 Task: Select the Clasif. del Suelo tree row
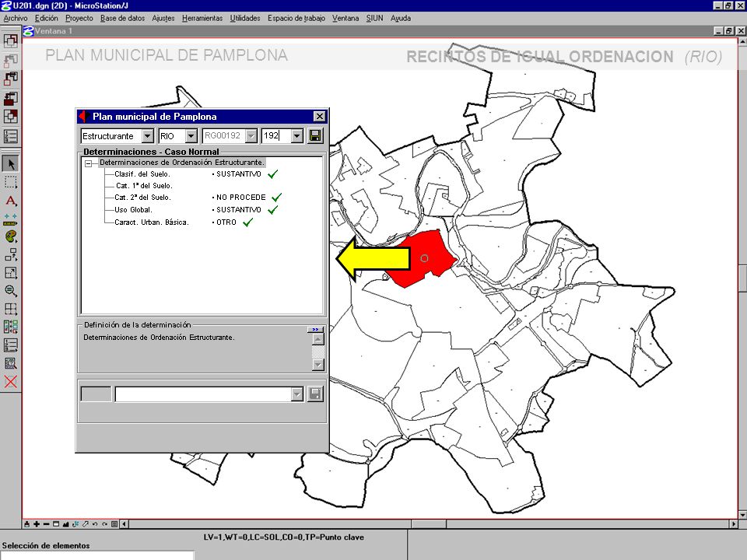142,174
